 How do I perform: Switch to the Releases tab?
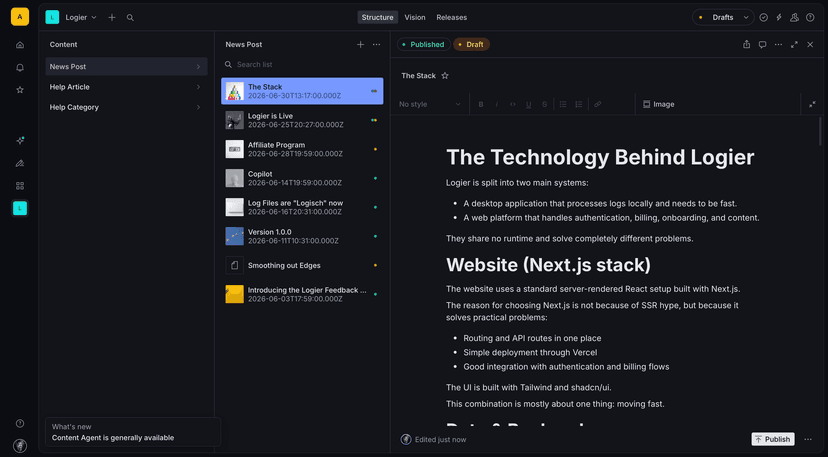click(451, 17)
